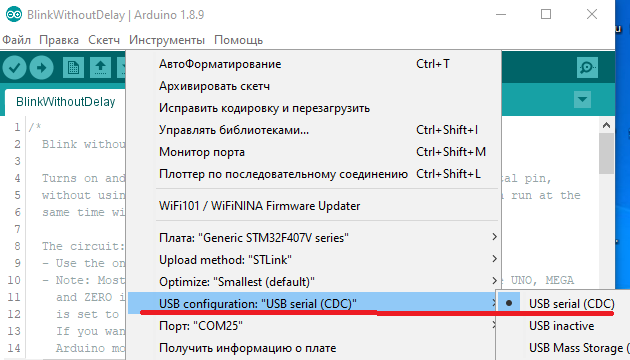
Task: Open Serial Monitor magnifier icon
Action: coord(587,68)
